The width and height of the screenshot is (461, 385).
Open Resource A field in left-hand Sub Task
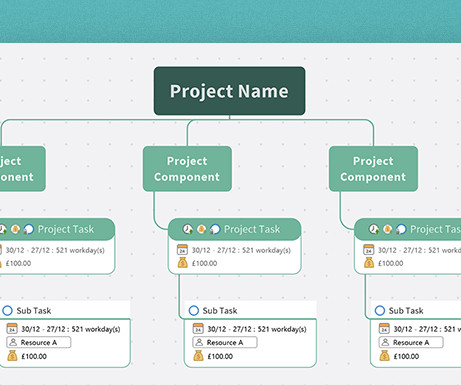click(x=39, y=342)
